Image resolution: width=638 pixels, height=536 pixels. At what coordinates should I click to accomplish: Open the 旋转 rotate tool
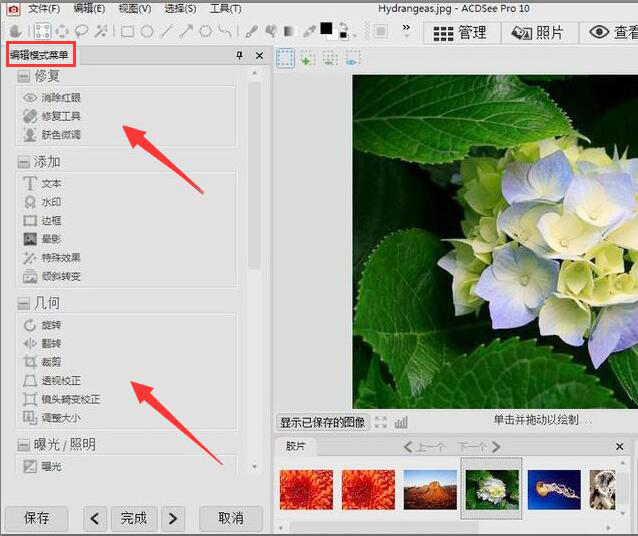click(42, 325)
